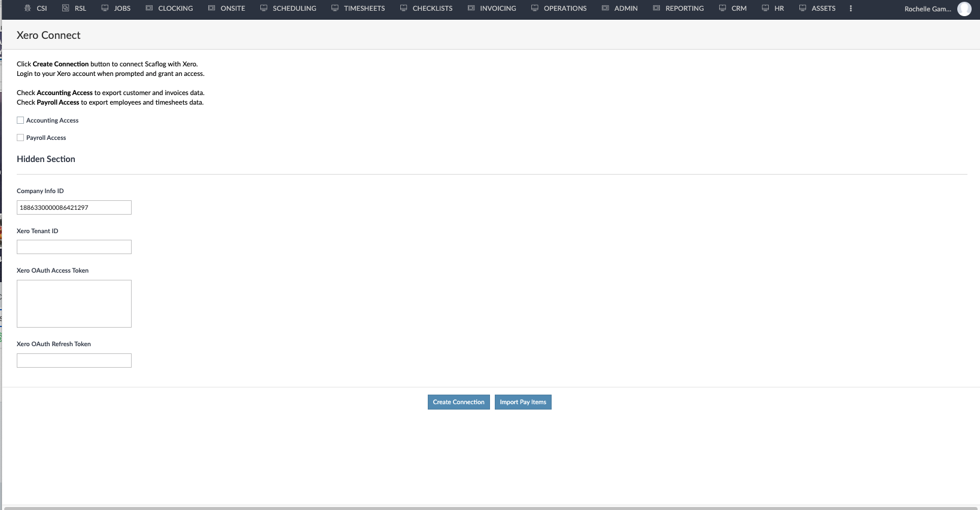980x510 pixels.
Task: Click the CHECKLISTS monitor icon
Action: [403, 8]
